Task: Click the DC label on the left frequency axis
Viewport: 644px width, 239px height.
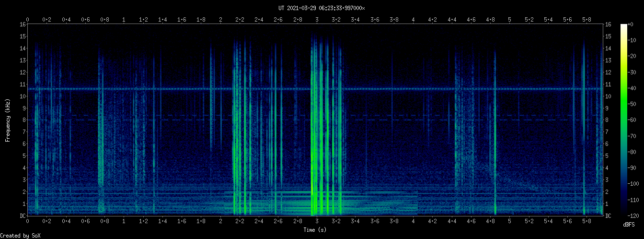Action: [x=23, y=216]
